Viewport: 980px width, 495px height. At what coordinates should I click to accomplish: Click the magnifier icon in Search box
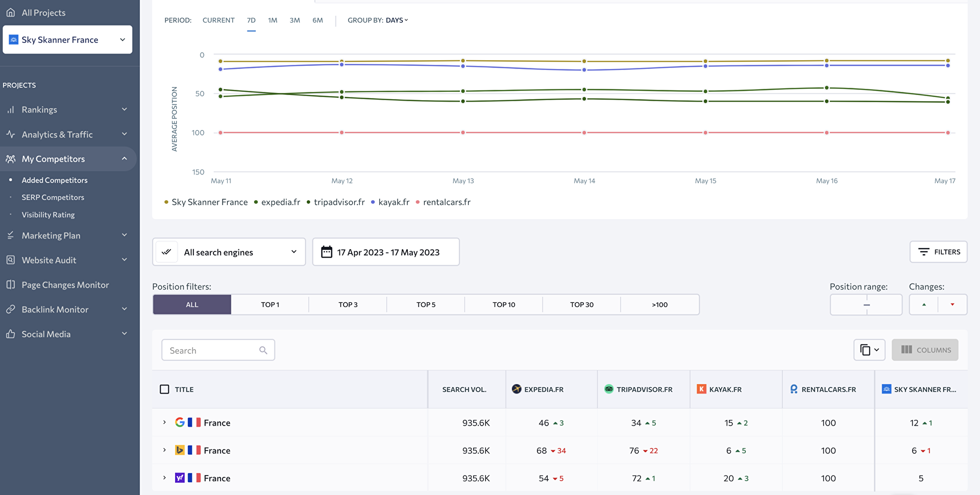[x=263, y=350]
